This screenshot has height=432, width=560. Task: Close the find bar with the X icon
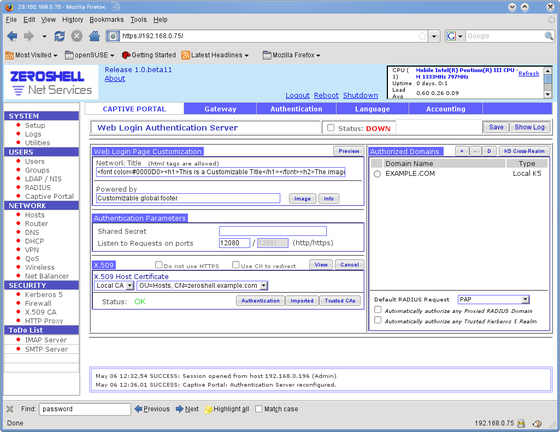pyautogui.click(x=10, y=409)
